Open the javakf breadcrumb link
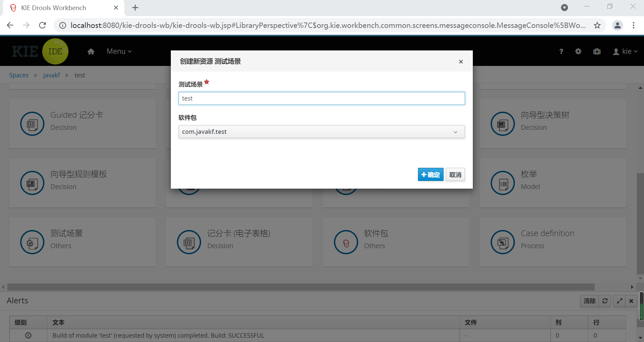Screen dimensions: 644x342 coord(51,75)
